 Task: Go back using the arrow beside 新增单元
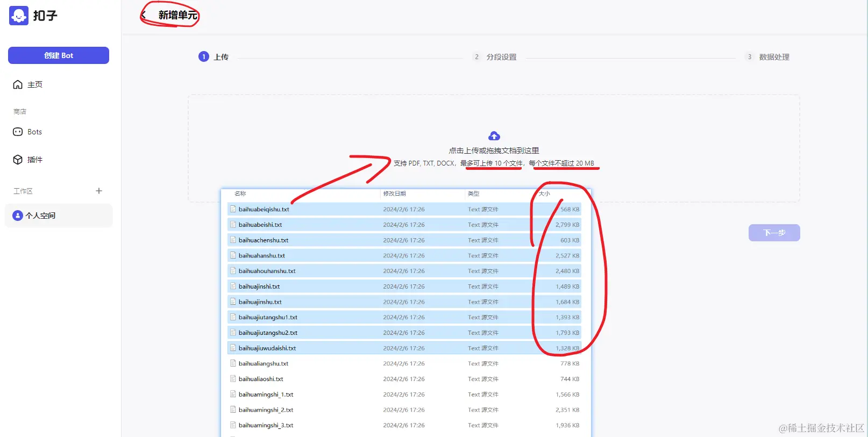point(144,15)
